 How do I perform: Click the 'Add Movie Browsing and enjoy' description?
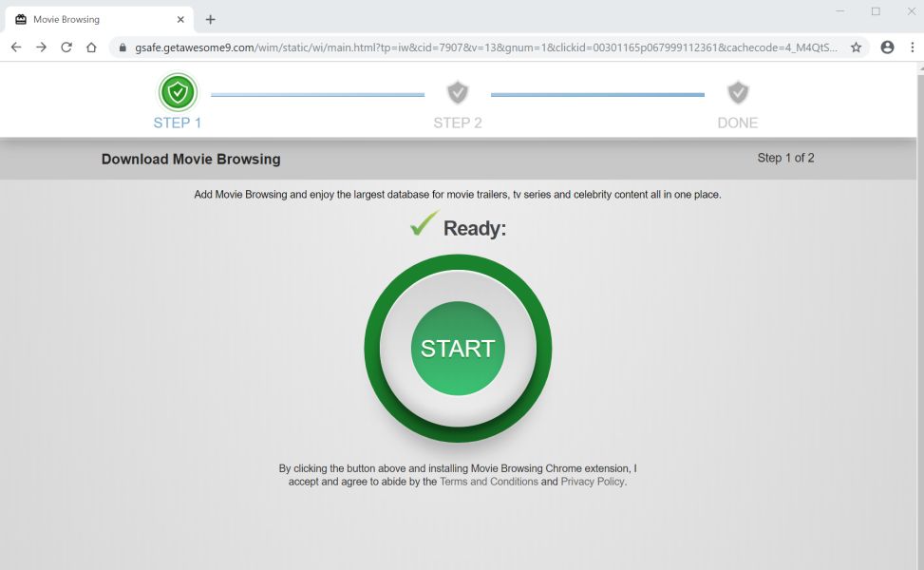[x=458, y=195]
